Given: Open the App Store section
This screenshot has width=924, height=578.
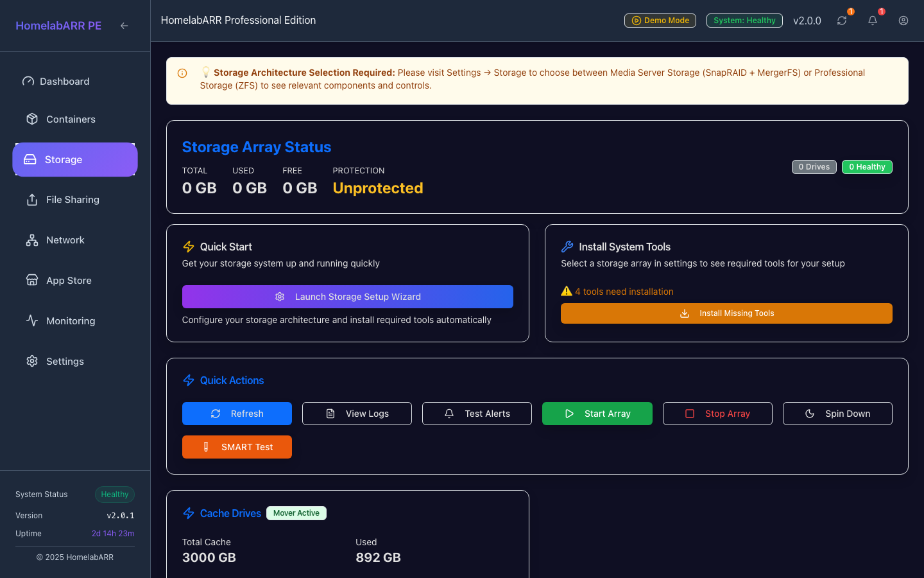Looking at the screenshot, I should [67, 281].
